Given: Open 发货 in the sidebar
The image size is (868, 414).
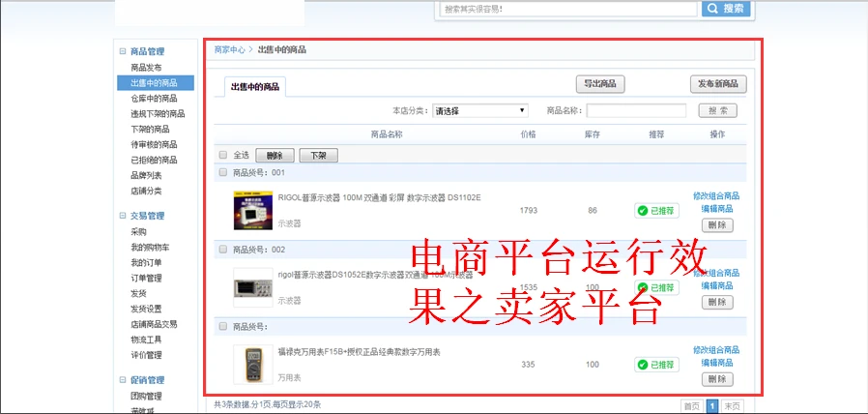Looking at the screenshot, I should click(x=138, y=293).
